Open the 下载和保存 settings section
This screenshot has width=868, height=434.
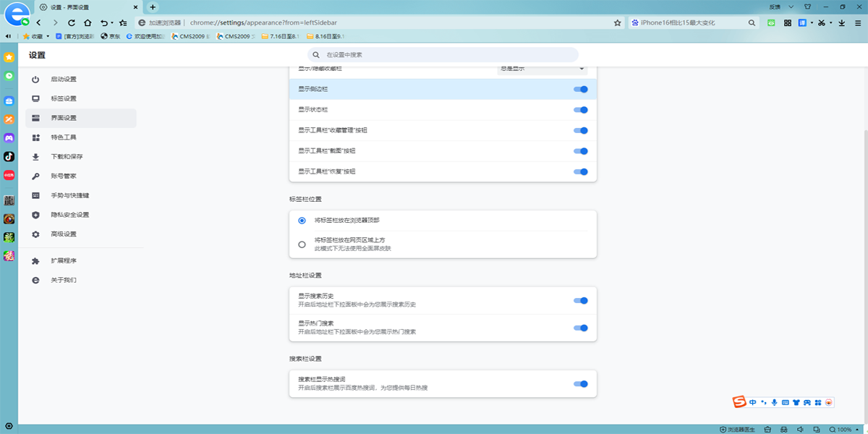[x=65, y=156]
